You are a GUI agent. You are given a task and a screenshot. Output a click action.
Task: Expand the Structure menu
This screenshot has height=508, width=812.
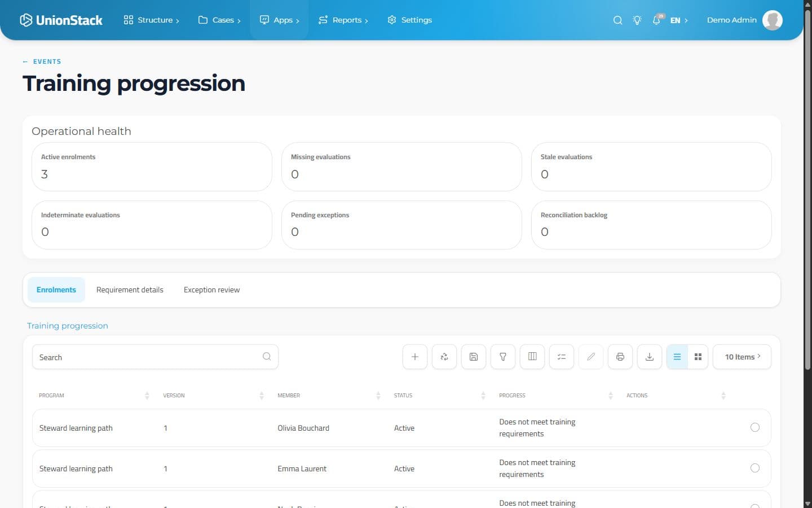click(x=151, y=20)
